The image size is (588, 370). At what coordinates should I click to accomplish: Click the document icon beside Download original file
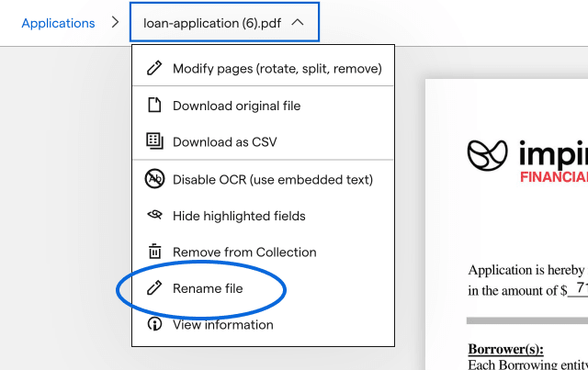click(x=154, y=105)
